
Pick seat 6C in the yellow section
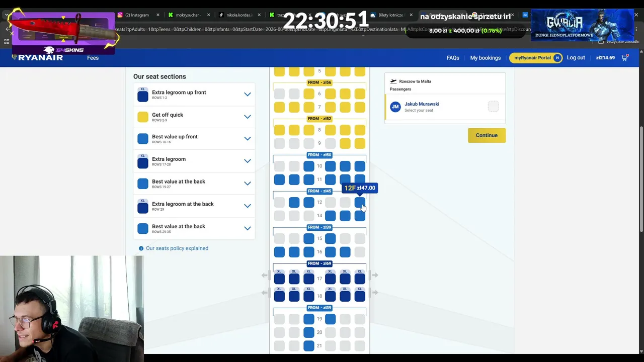coord(308,94)
